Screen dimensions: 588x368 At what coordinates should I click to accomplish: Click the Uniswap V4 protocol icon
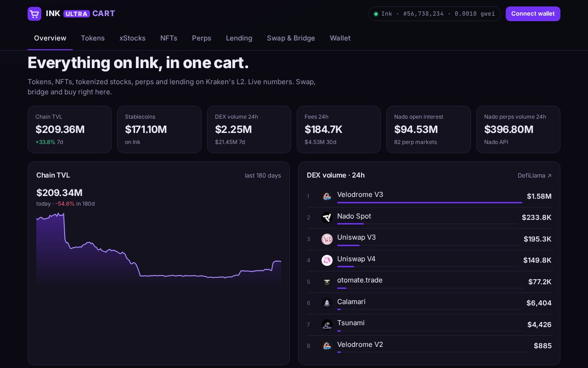click(327, 260)
